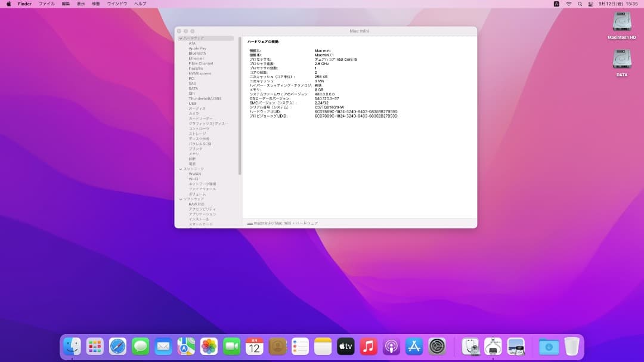Collapse the ネットワーク section in the sidebar
This screenshot has height=362, width=644.
tap(181, 169)
